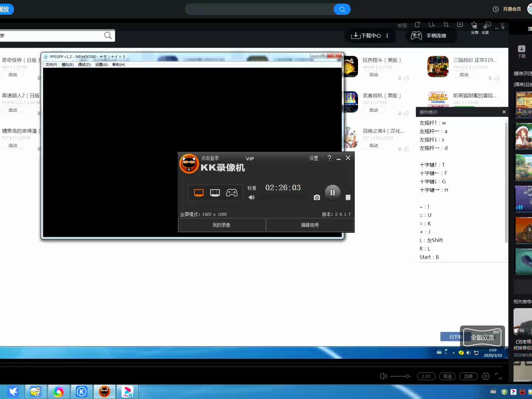This screenshot has height=399, width=532.
Task: Mute the KK录像机 speaker icon
Action: coord(252,197)
